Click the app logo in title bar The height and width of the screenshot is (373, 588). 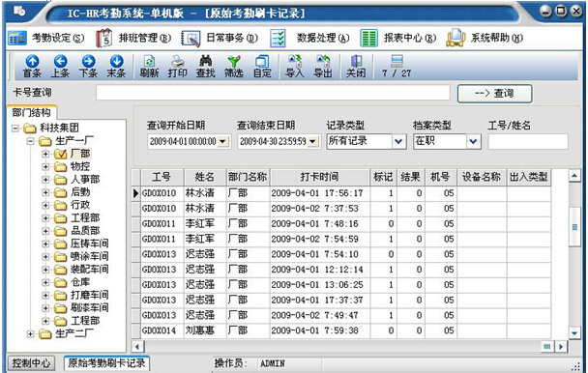19,12
